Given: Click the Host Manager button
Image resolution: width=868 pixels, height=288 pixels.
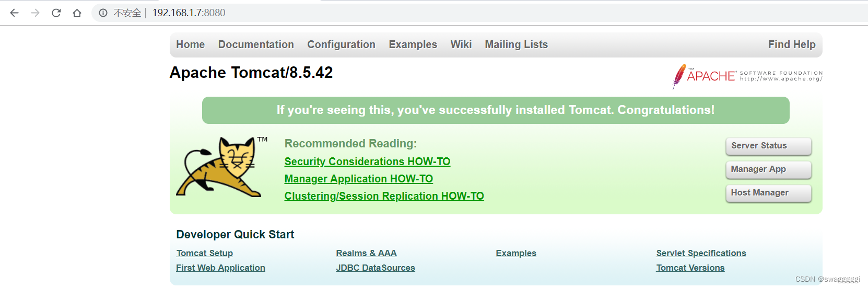Looking at the screenshot, I should [x=768, y=193].
